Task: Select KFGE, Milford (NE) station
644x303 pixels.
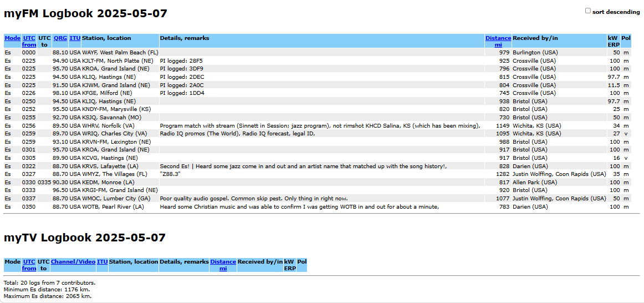Action: [108, 93]
